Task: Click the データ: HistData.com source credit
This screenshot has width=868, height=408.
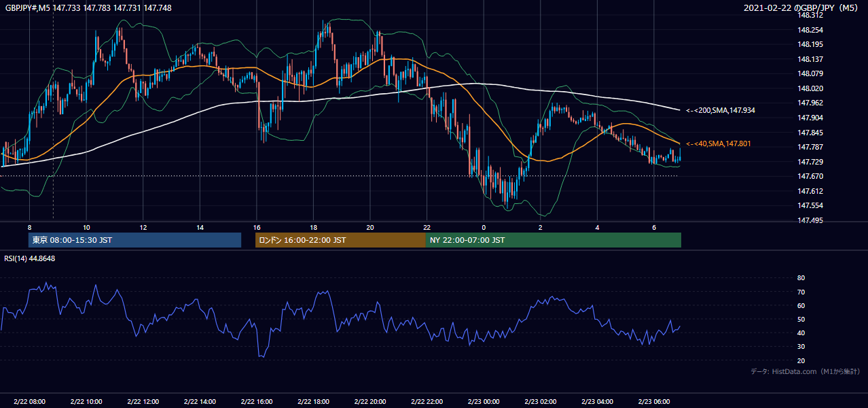Action: tap(806, 371)
